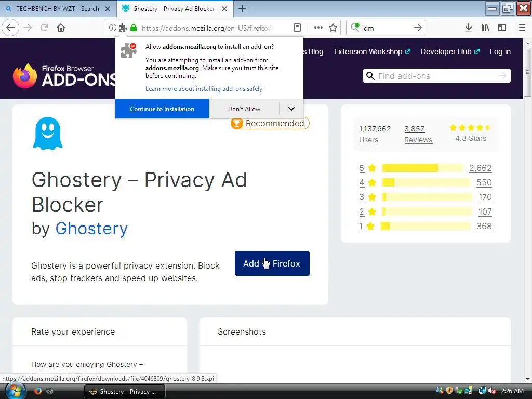The image size is (532, 399).
Task: Click the Rate your experience heading
Action: pyautogui.click(x=73, y=331)
